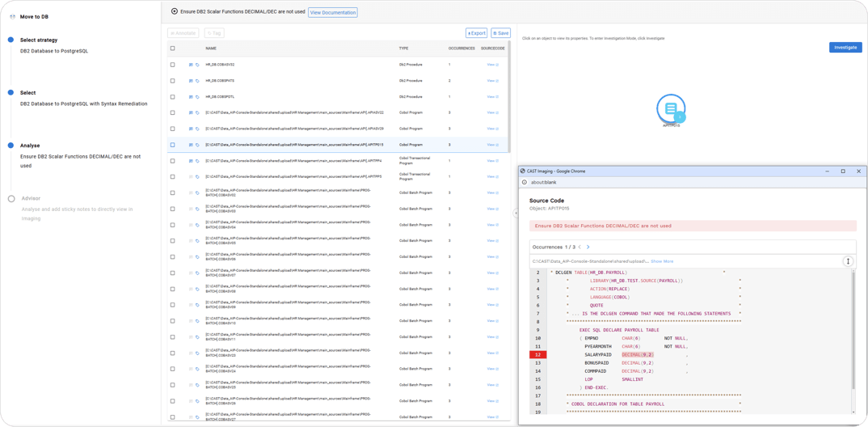Click the annotate icon for HR_DB.COBSPDTL row
Image resolution: width=868 pixels, height=427 pixels.
pos(191,97)
